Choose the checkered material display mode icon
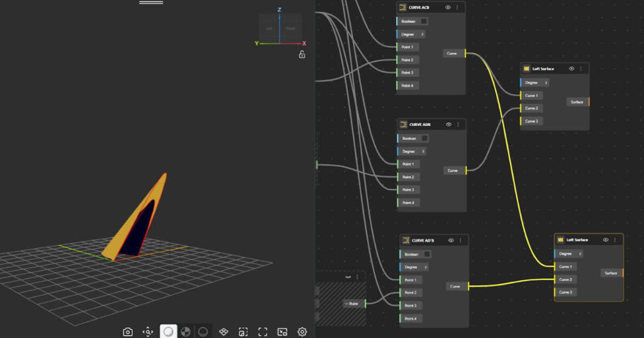This screenshot has width=644, height=338. [186, 332]
